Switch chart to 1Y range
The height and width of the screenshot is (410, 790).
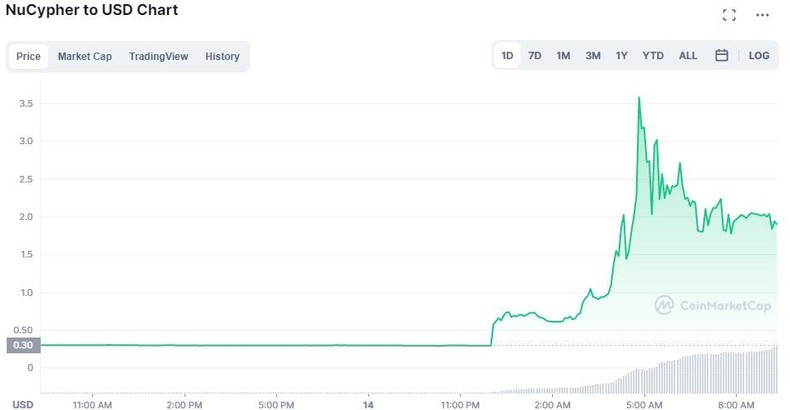622,56
